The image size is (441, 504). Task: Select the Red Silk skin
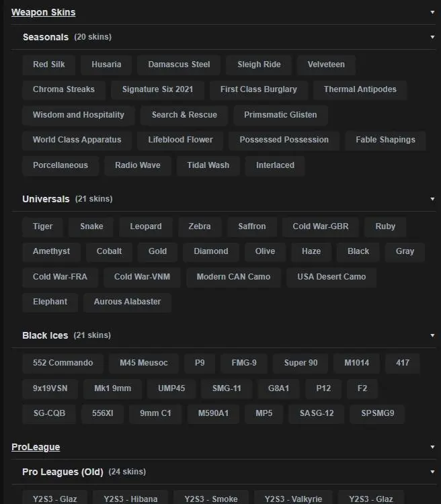49,65
